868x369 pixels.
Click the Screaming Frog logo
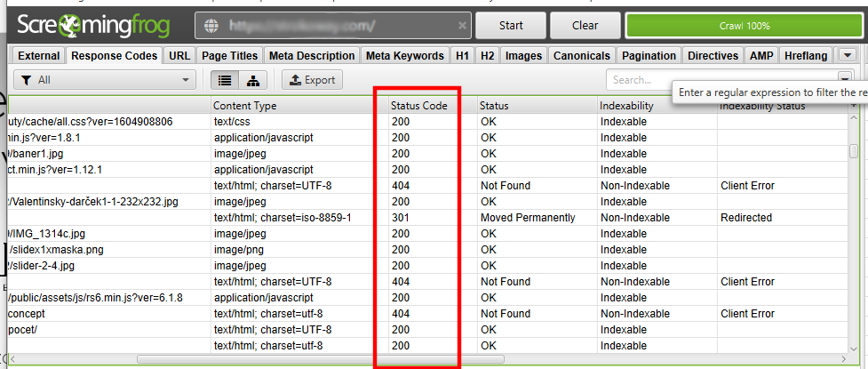click(x=96, y=25)
